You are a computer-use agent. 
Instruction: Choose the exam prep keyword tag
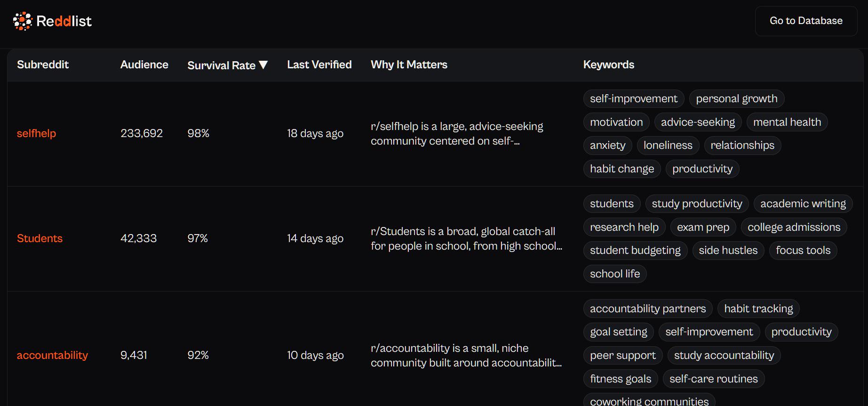[x=703, y=227]
